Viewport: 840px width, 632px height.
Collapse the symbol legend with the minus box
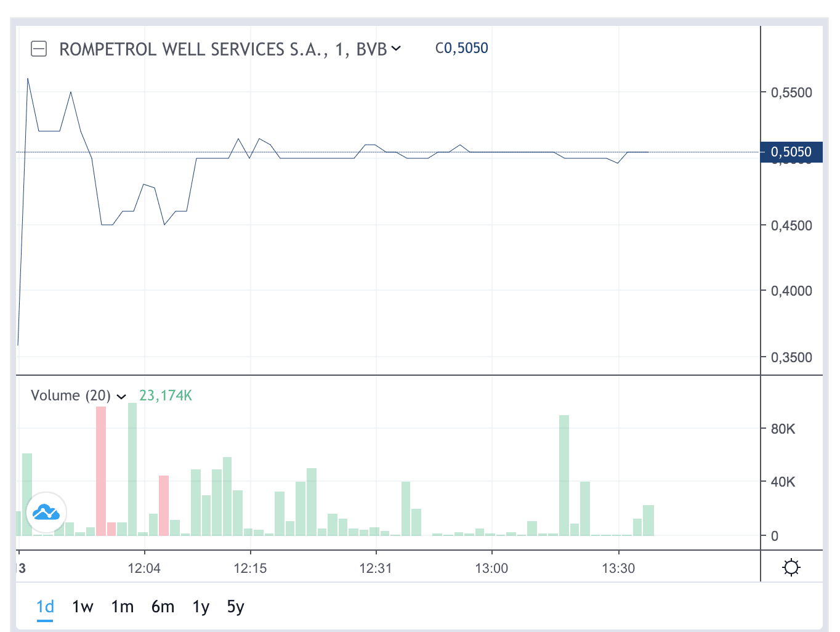39,49
